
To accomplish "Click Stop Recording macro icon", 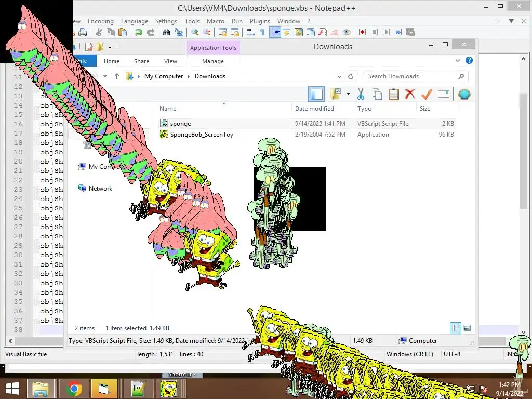I will click(374, 32).
